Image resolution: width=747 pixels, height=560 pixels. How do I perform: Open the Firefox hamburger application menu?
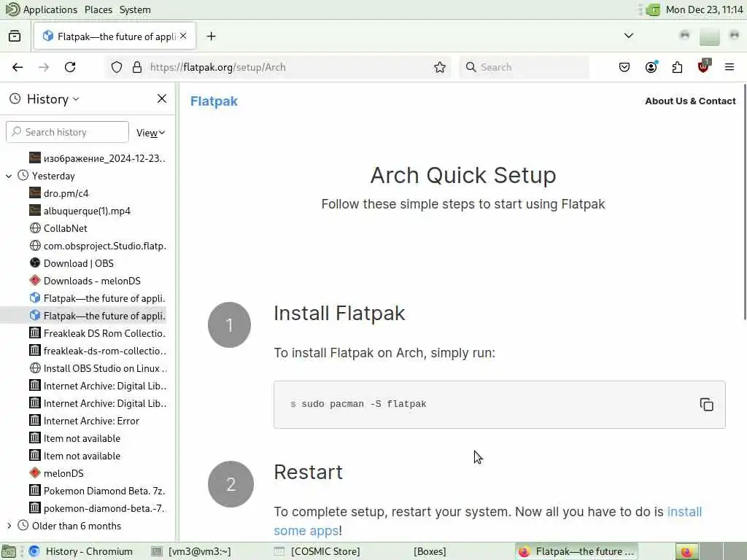[x=729, y=67]
